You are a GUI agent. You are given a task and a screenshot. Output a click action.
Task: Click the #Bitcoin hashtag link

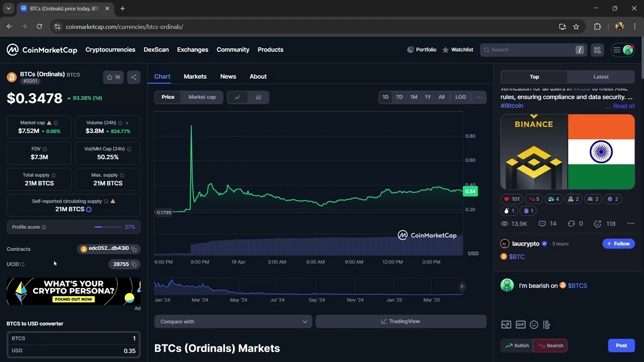click(x=512, y=106)
